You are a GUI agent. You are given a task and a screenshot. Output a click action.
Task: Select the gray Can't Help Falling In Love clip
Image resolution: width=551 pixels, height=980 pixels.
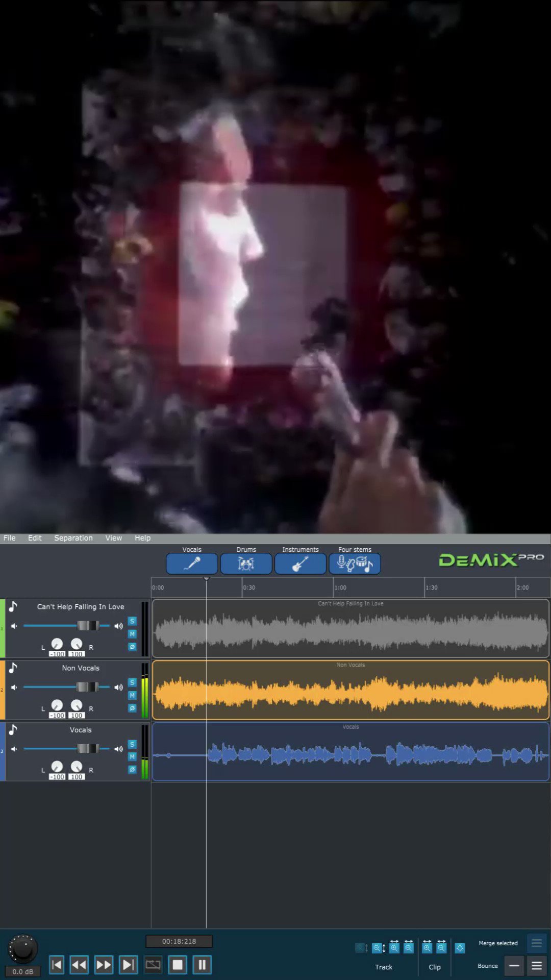pyautogui.click(x=350, y=628)
